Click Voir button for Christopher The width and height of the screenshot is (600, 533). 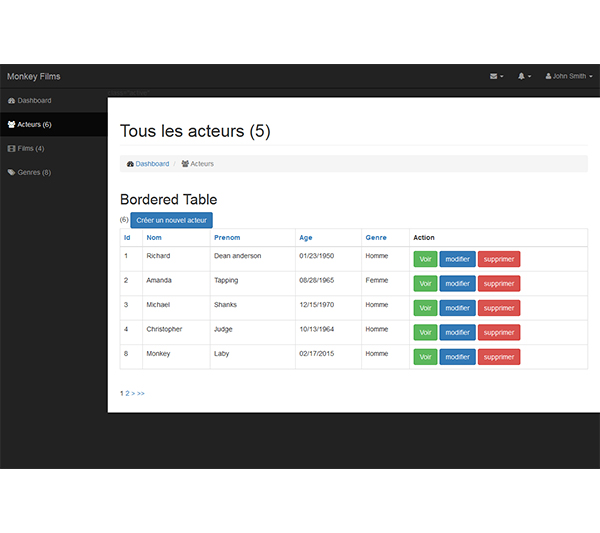[x=425, y=332]
